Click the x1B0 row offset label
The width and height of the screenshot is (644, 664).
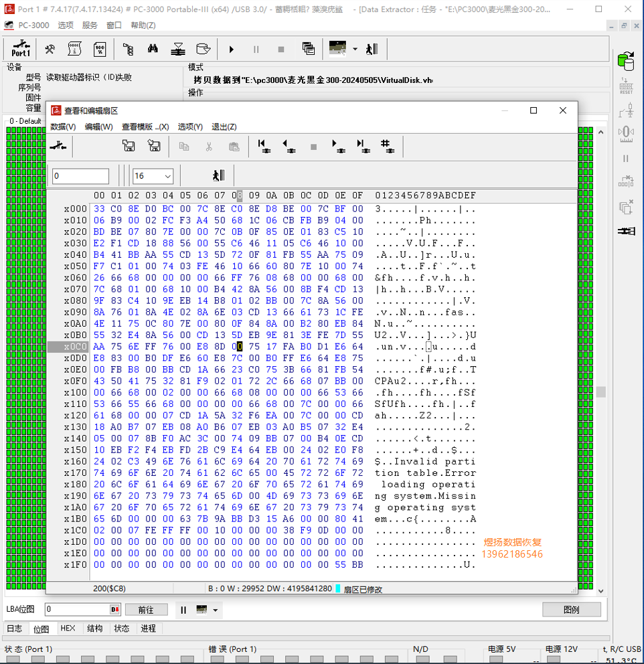[x=76, y=519]
